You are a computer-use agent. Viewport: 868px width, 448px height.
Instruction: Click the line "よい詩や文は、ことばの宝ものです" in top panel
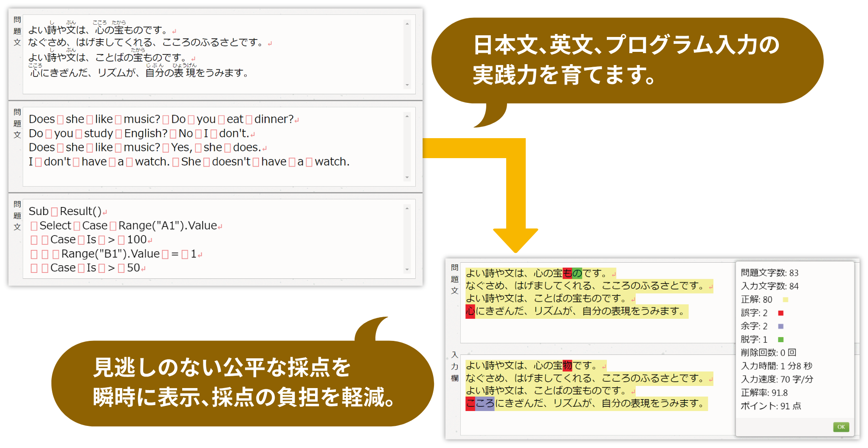(112, 56)
